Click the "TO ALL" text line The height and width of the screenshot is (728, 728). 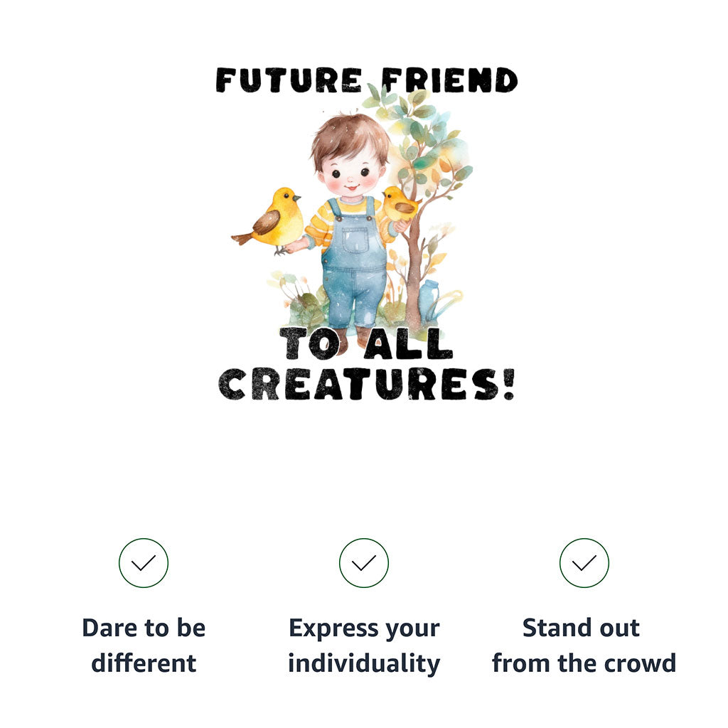[x=366, y=344]
